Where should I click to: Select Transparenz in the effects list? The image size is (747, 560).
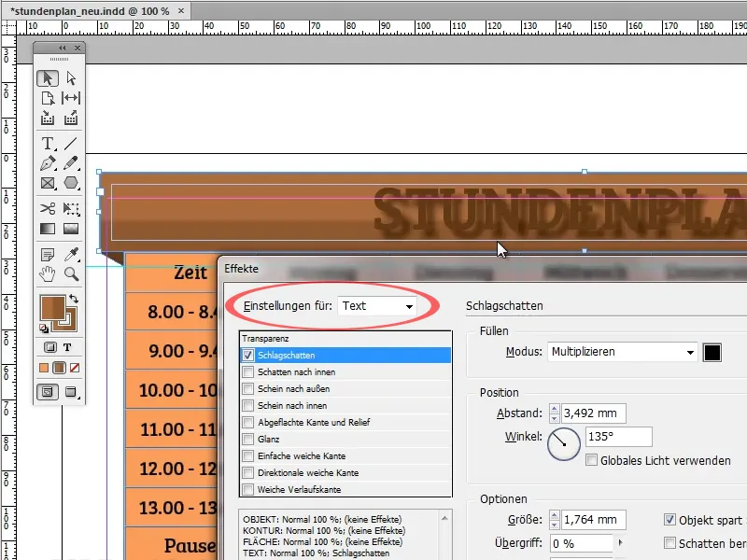pyautogui.click(x=345, y=339)
